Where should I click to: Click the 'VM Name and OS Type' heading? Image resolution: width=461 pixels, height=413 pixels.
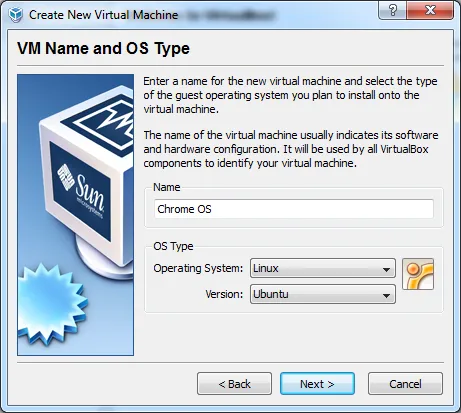click(103, 48)
